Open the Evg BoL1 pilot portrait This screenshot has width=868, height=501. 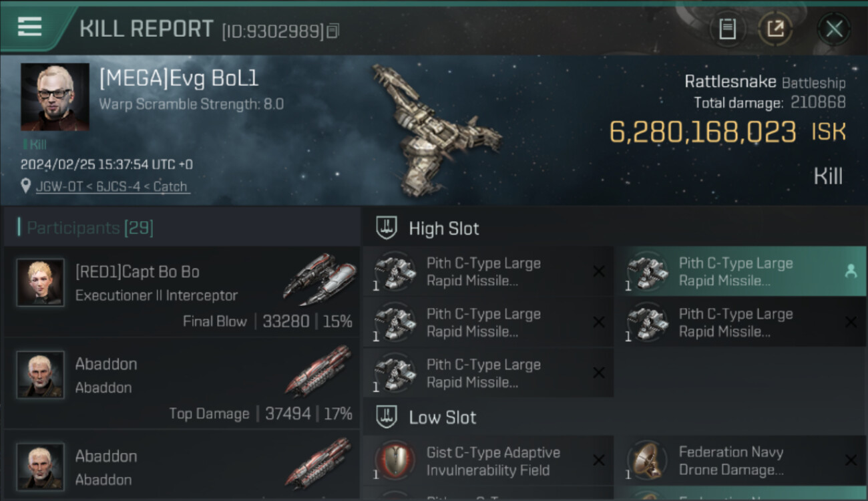[55, 98]
